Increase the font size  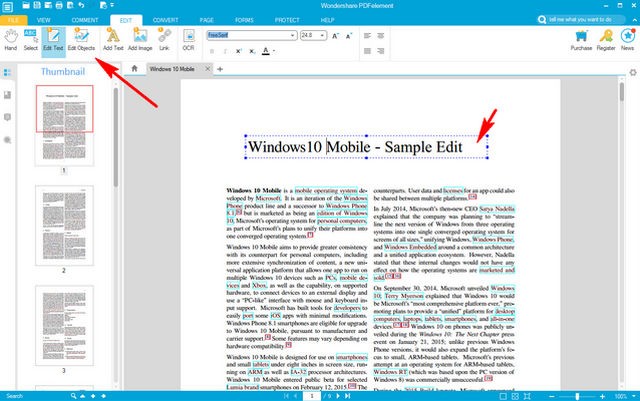335,36
